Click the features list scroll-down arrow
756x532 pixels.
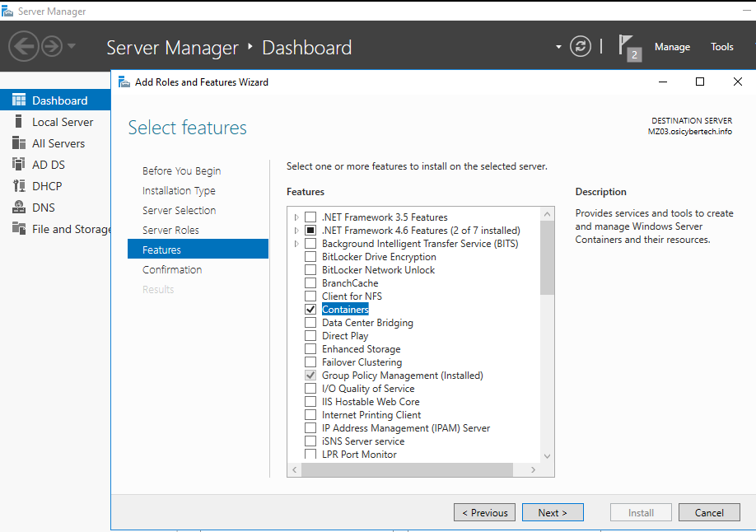pyautogui.click(x=547, y=456)
